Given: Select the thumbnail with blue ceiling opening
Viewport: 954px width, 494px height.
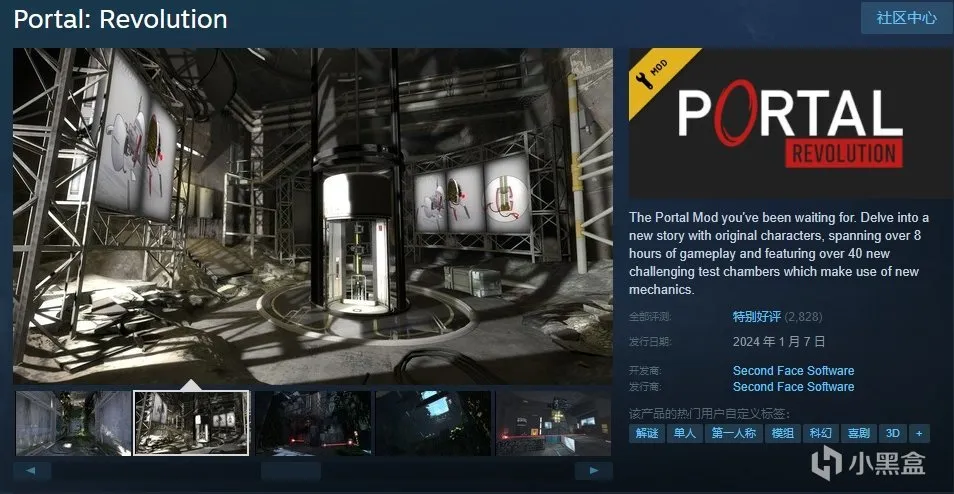Looking at the screenshot, I should [433, 423].
